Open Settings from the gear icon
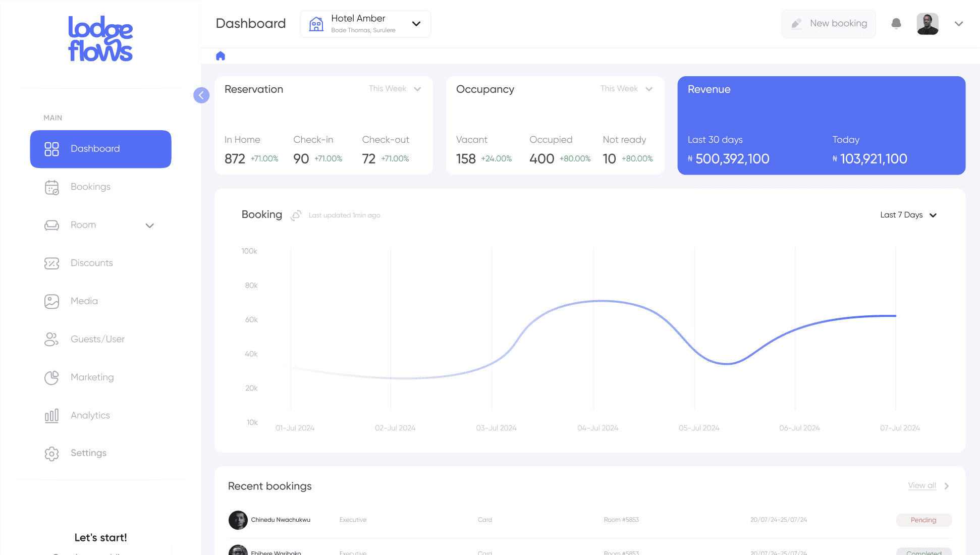This screenshot has width=980, height=555. click(x=51, y=454)
